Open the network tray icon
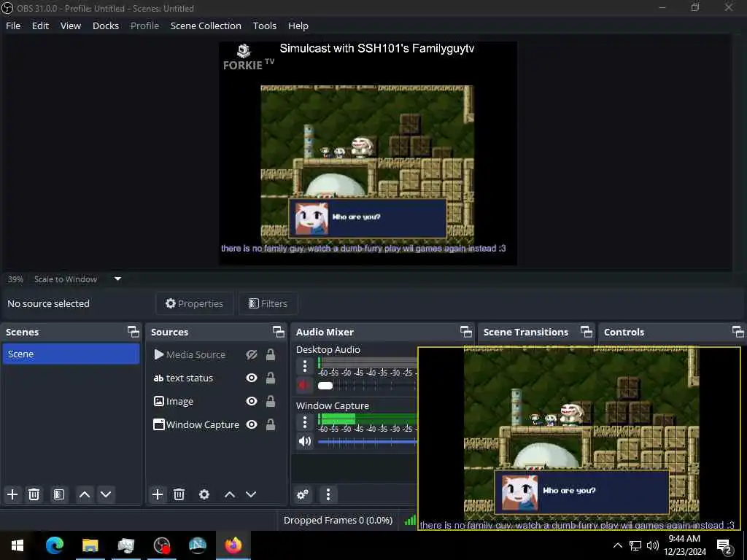Image resolution: width=747 pixels, height=560 pixels. pyautogui.click(x=635, y=545)
